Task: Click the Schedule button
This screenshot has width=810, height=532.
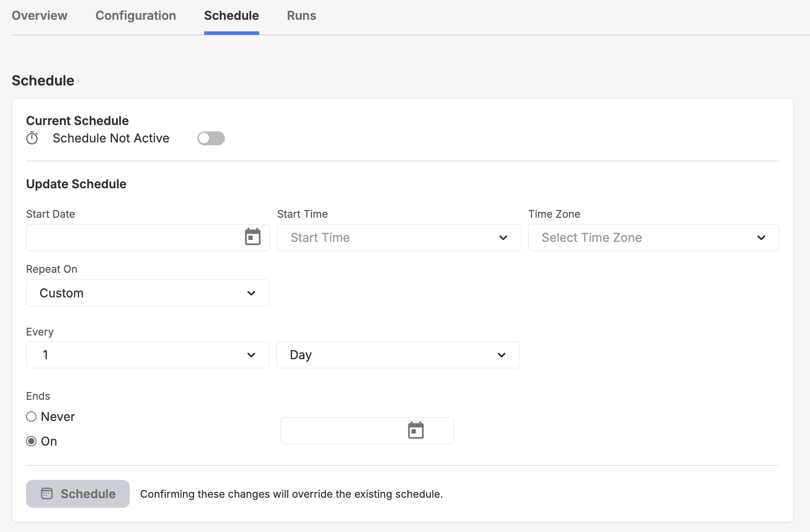Action: [x=78, y=494]
